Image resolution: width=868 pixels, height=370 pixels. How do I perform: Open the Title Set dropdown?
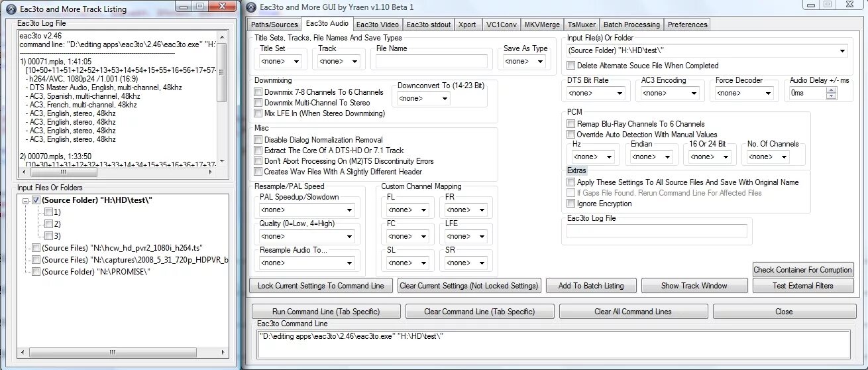coord(280,61)
